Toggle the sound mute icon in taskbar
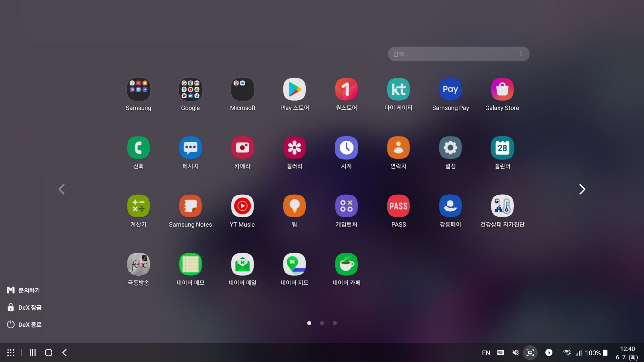The height and width of the screenshot is (362, 644). pyautogui.click(x=516, y=353)
